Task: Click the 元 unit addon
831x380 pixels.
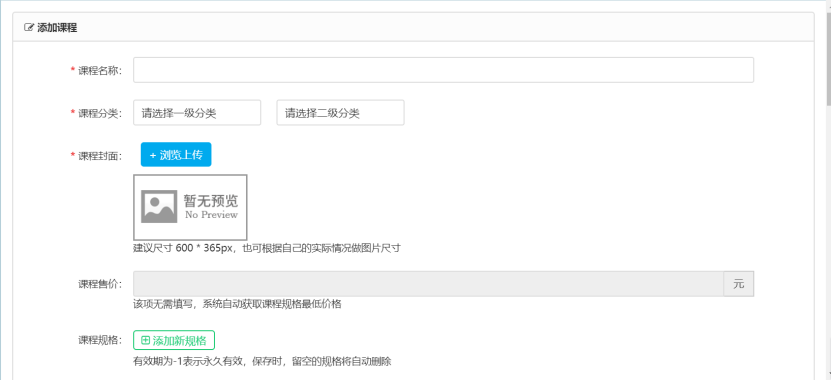Action: click(x=739, y=284)
